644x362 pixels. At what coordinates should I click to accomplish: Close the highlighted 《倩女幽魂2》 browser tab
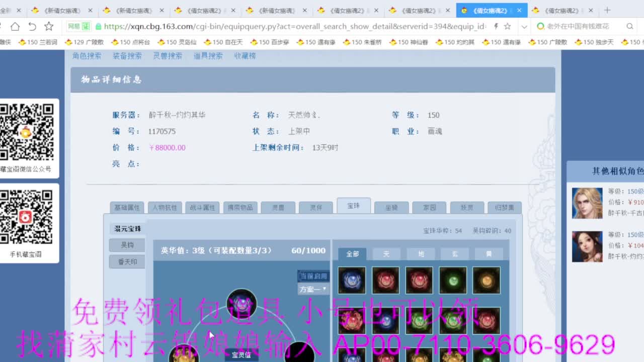pos(520,11)
